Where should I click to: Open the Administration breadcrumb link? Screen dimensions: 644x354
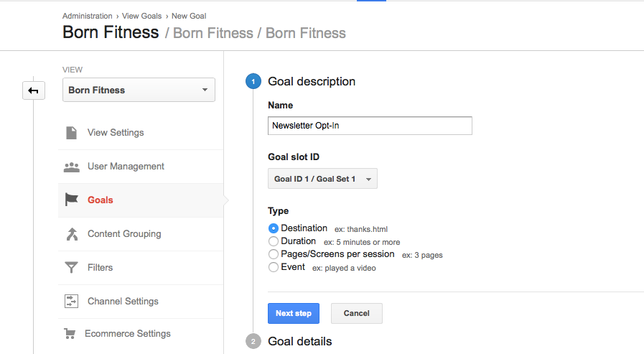(x=87, y=16)
